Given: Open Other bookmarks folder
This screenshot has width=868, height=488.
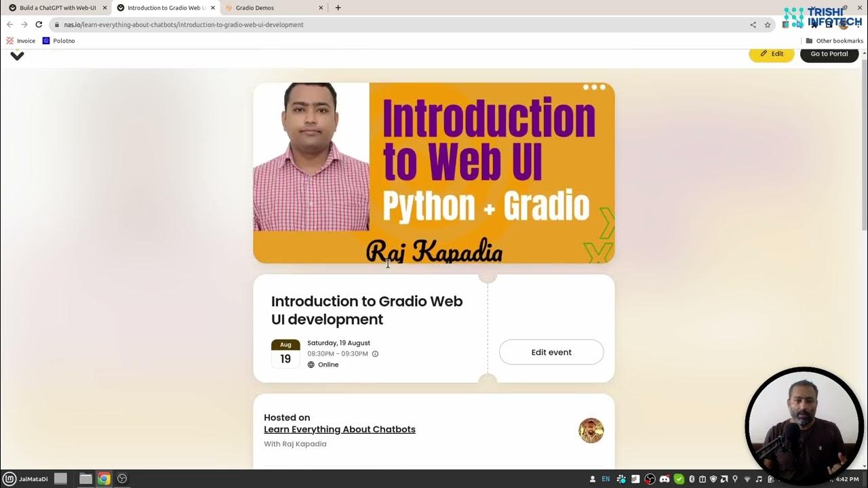Looking at the screenshot, I should pyautogui.click(x=834, y=41).
